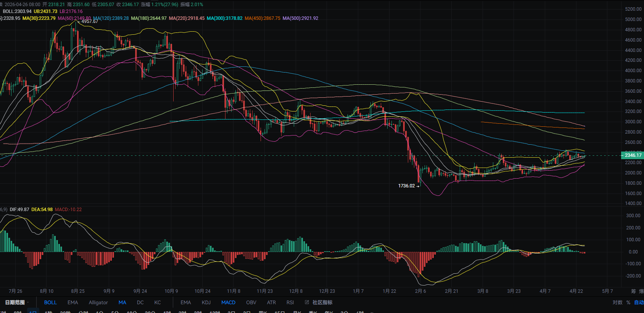644x313 pixels.
Task: Enable the Alligator indicator
Action: 98,302
